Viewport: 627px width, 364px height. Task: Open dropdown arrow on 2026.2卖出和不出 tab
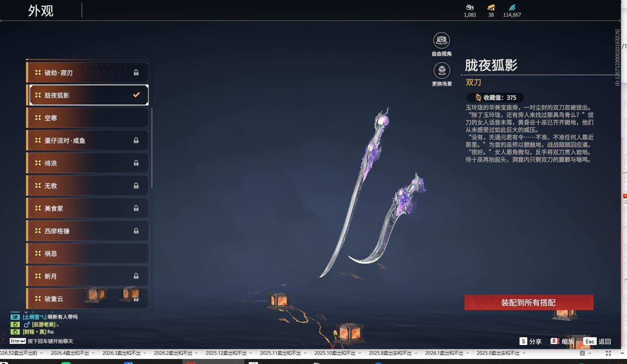(196, 353)
